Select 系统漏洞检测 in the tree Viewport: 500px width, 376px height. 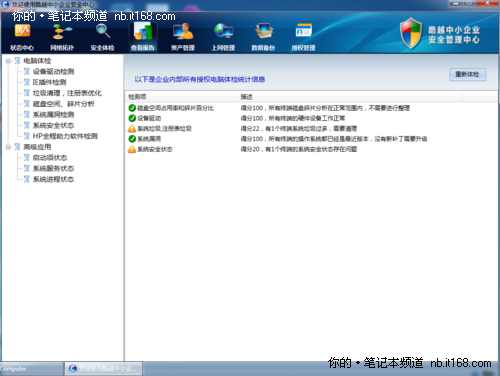pyautogui.click(x=53, y=115)
